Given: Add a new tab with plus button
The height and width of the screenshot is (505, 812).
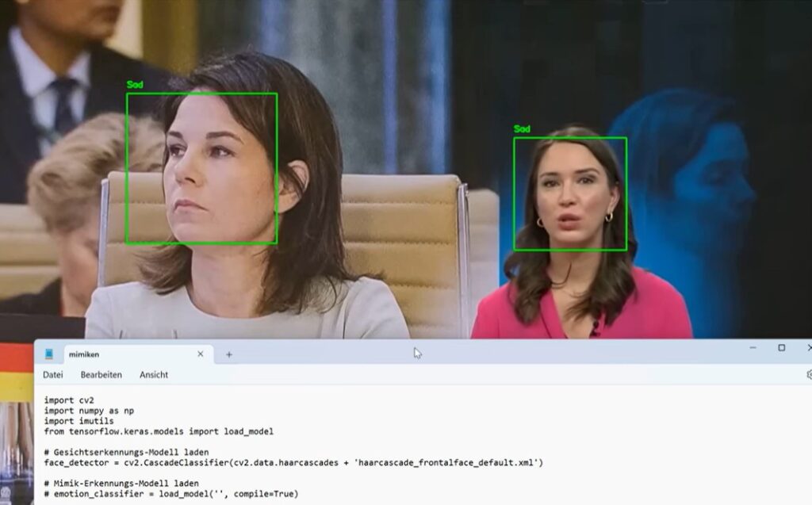Looking at the screenshot, I should point(229,354).
